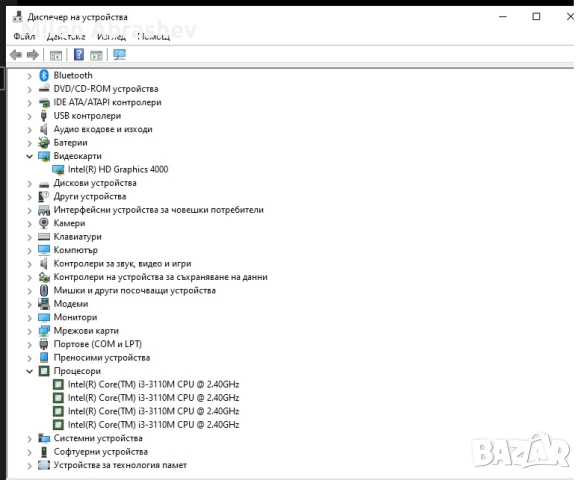The height and width of the screenshot is (480, 582).
Task: Click the Системни устройства folder icon
Action: click(x=44, y=438)
